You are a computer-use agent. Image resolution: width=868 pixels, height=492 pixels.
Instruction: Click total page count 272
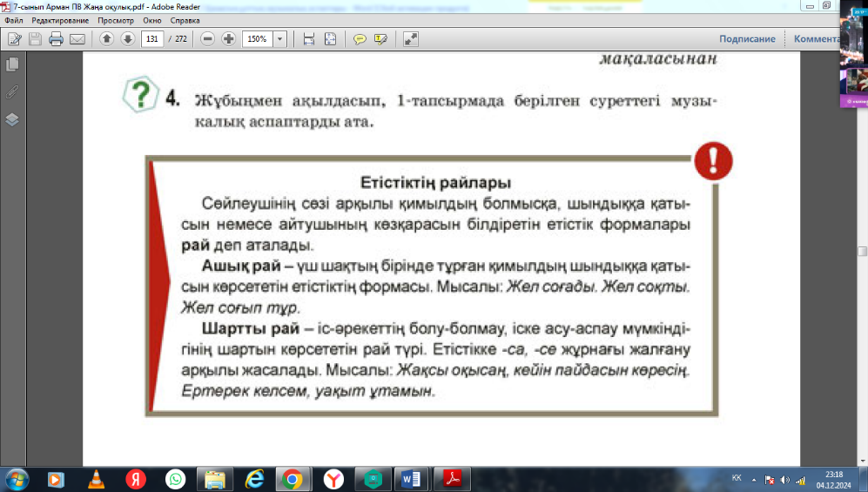click(181, 38)
